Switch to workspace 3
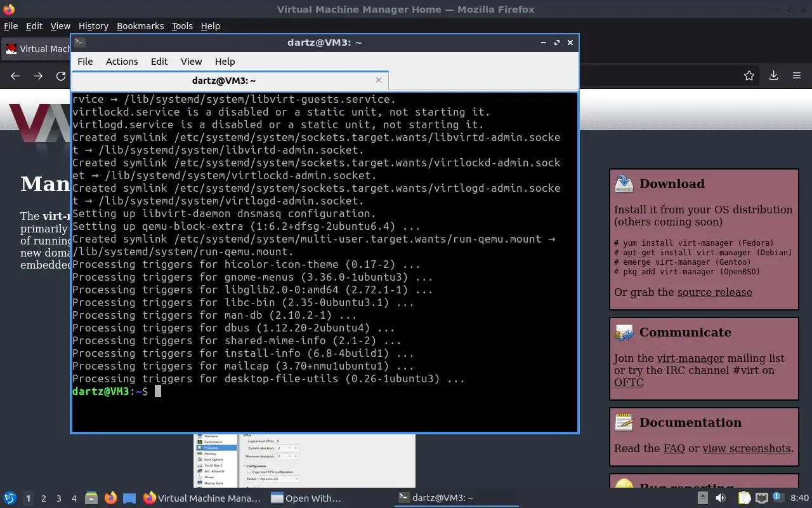Viewport: 812px width, 508px height. pyautogui.click(x=59, y=498)
